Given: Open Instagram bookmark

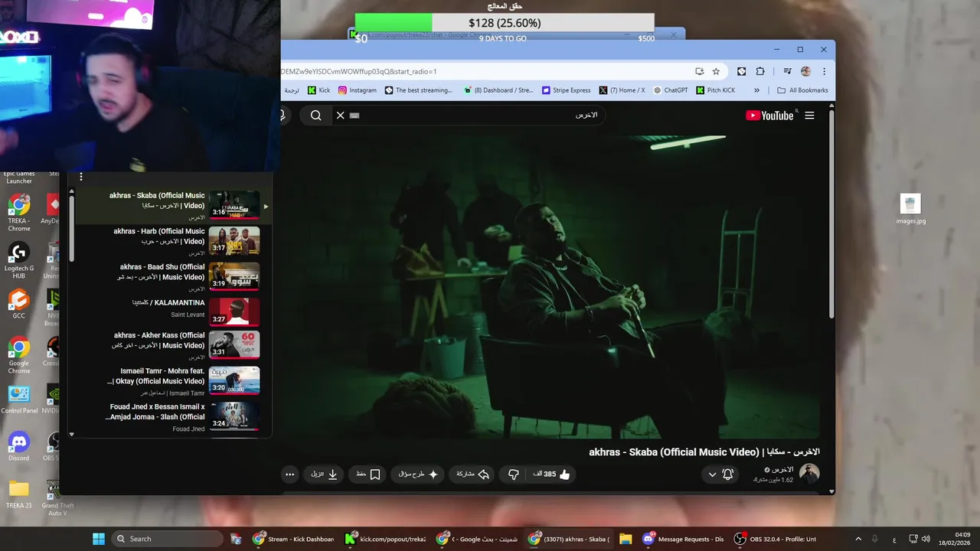Looking at the screenshot, I should 358,90.
